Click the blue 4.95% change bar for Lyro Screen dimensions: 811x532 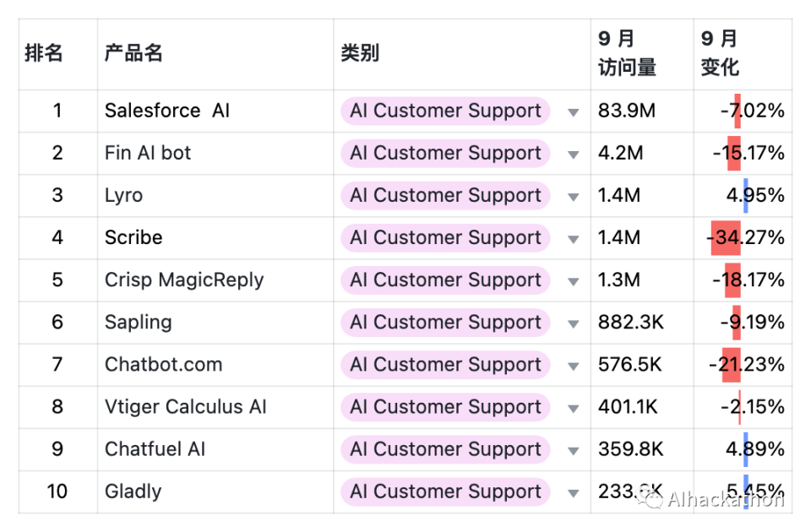[746, 196]
